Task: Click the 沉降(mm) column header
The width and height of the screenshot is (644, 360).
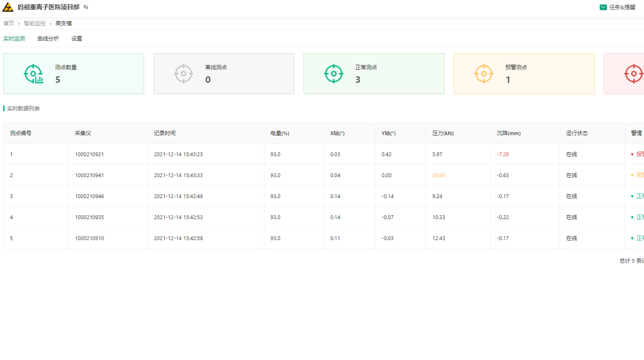Action: [x=509, y=133]
